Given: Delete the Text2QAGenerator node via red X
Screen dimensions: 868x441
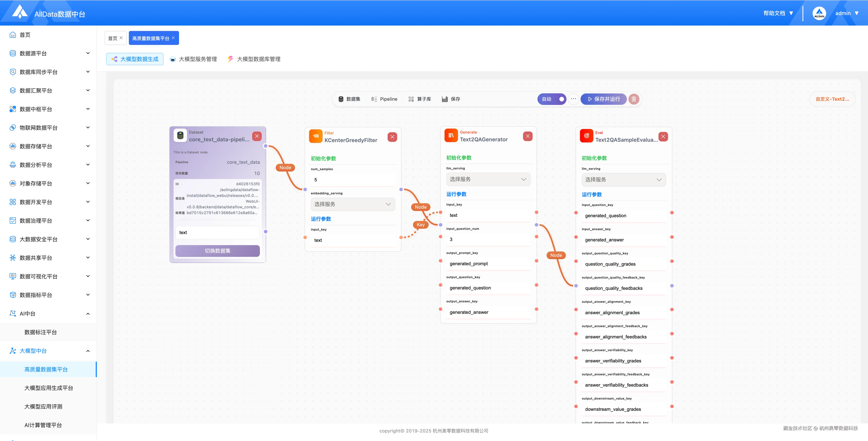Looking at the screenshot, I should pyautogui.click(x=528, y=136).
